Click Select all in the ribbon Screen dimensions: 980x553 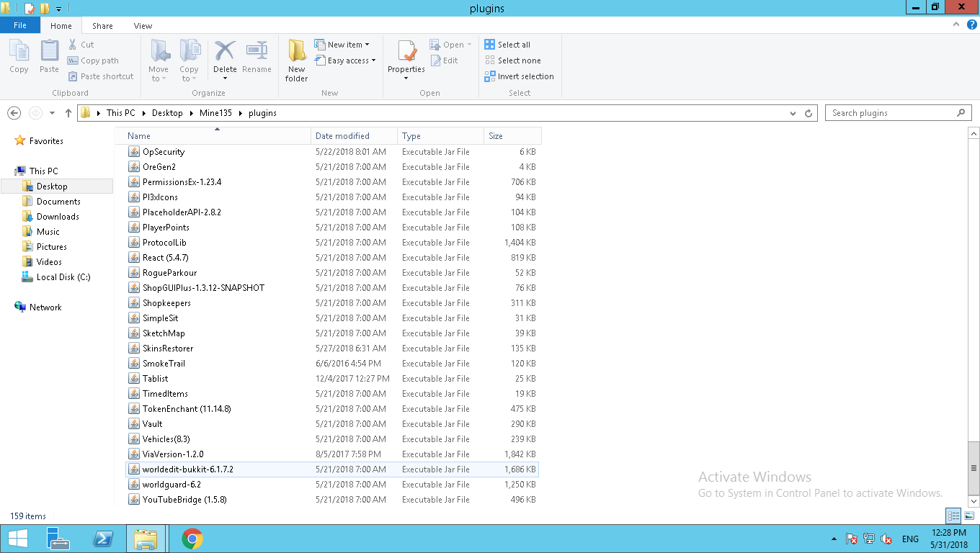(507, 45)
